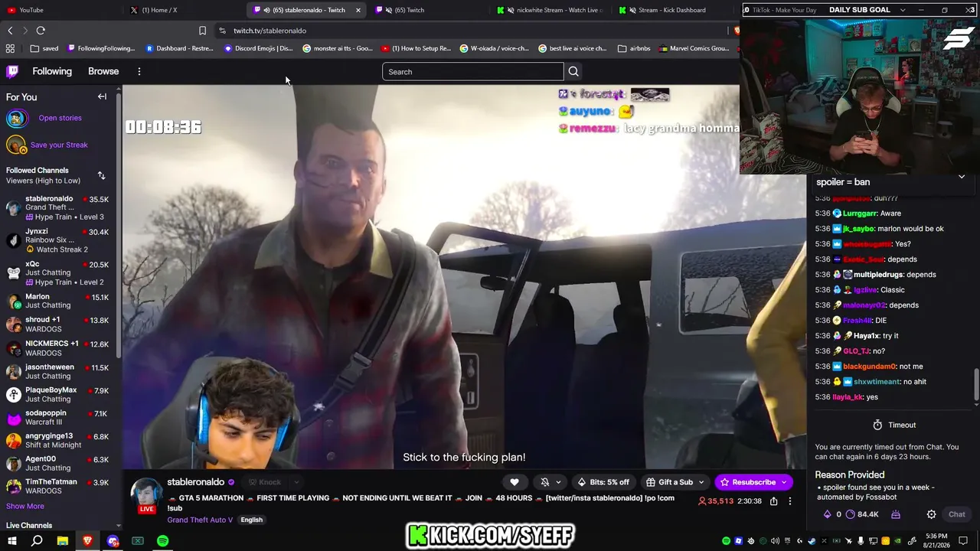The width and height of the screenshot is (980, 551).
Task: Open File Explorer from taskbar
Action: [x=62, y=541]
